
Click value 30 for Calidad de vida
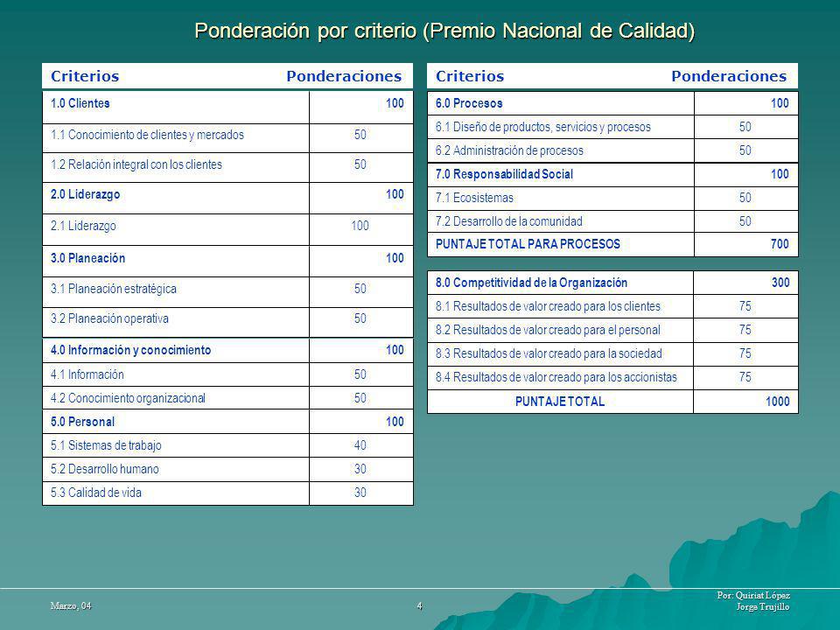point(360,493)
